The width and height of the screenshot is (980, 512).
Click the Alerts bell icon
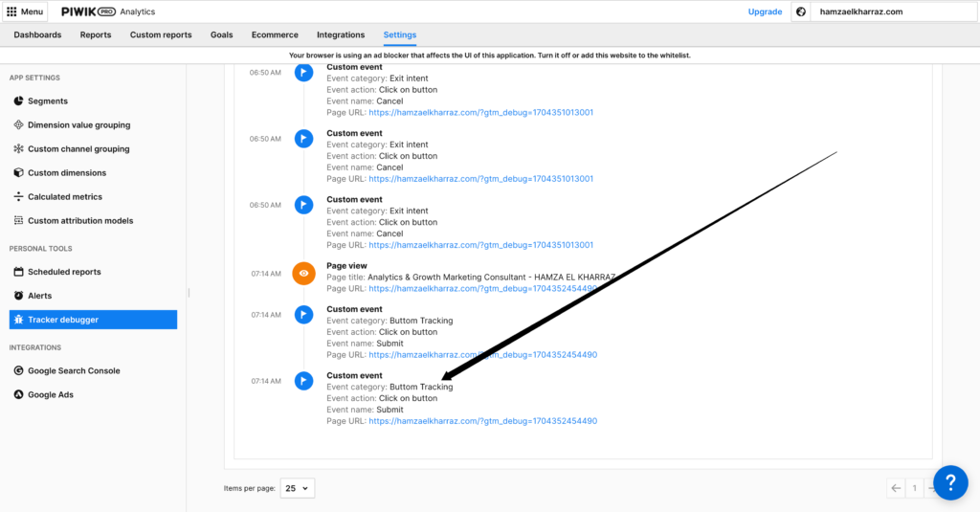coord(18,296)
